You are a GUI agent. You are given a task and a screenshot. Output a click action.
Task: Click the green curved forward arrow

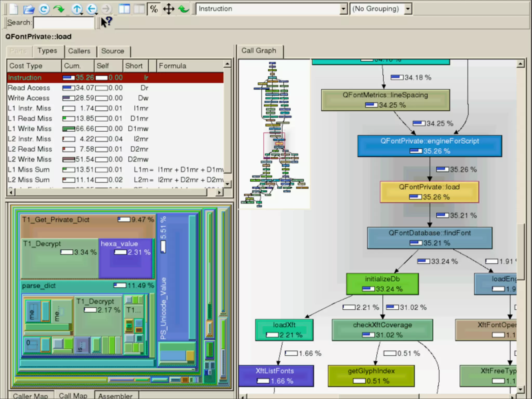(x=59, y=9)
